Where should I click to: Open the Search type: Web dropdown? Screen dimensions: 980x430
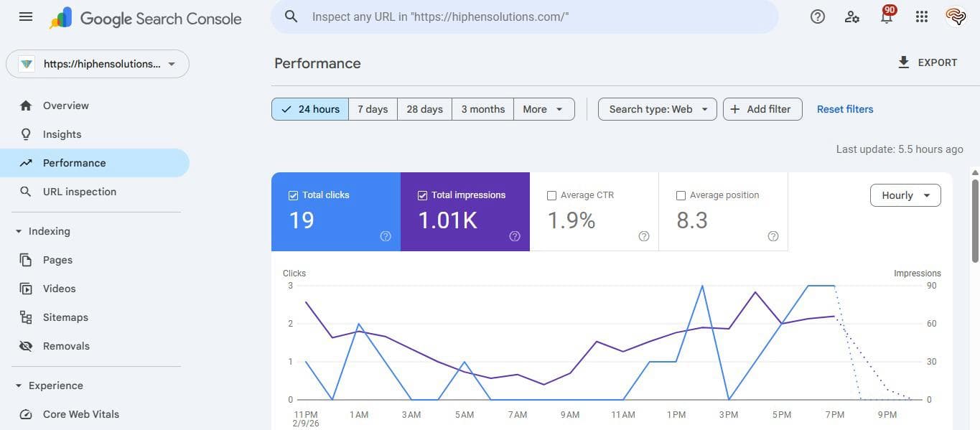656,108
